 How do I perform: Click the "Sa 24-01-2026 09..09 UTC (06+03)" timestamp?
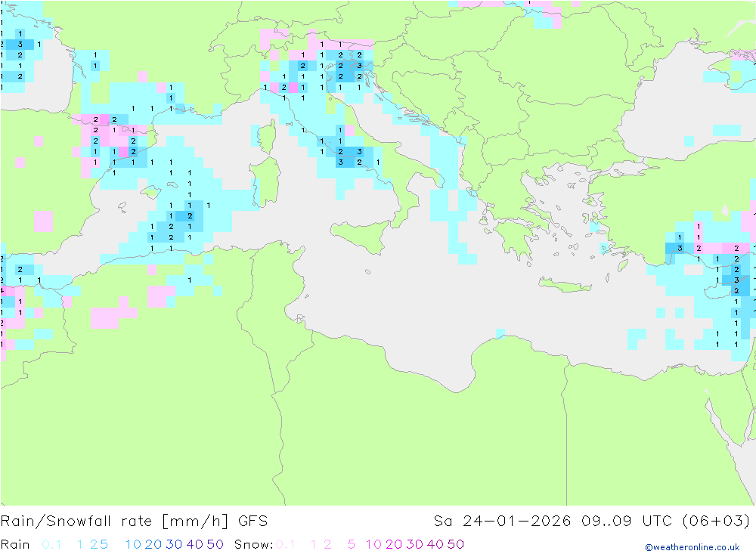pos(592,522)
